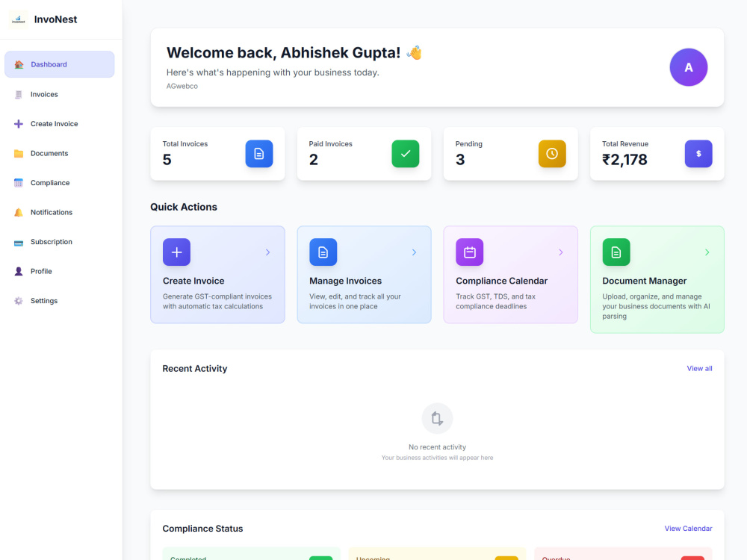Click the InvoNest brand name
Image resolution: width=747 pixels, height=560 pixels.
coord(55,19)
